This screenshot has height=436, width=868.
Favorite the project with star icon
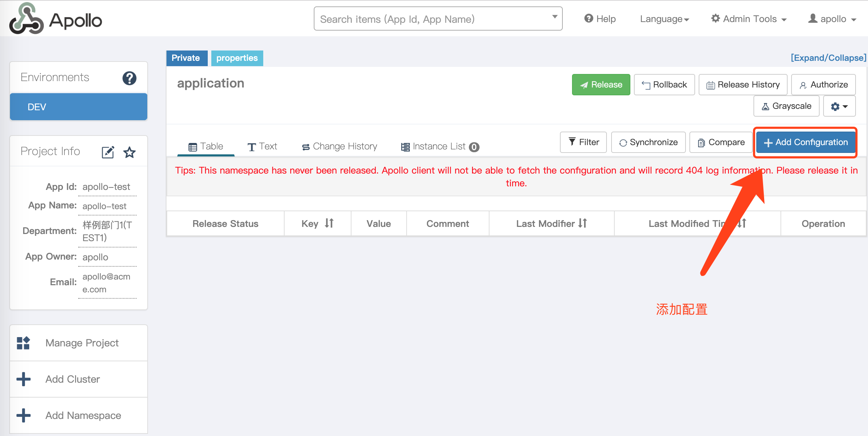tap(129, 152)
